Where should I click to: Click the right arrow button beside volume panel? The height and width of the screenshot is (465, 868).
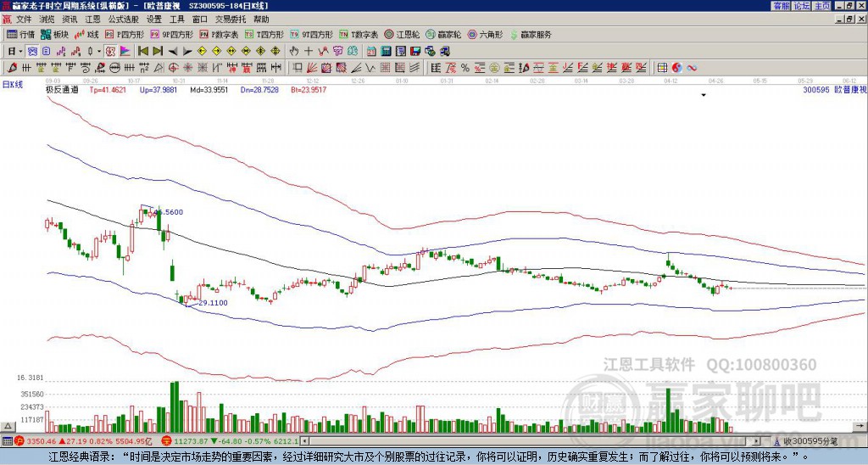(x=860, y=426)
